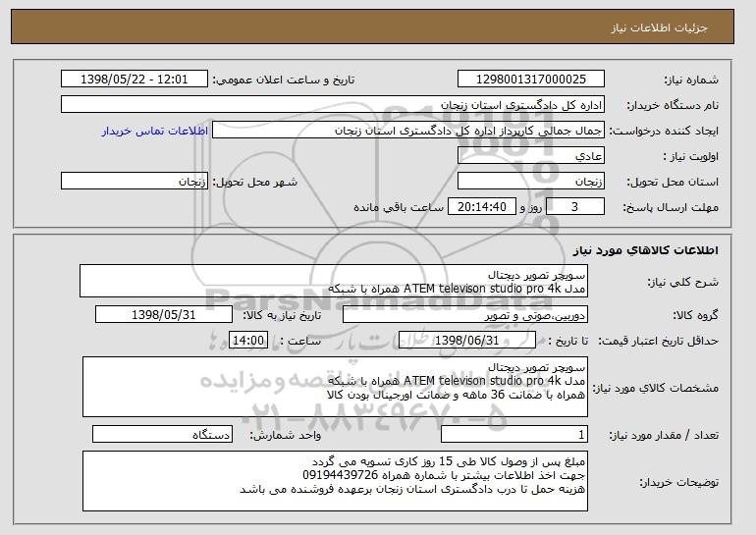Click the مهلت ارسال پاسخ label
The image size is (756, 535).
tap(671, 207)
